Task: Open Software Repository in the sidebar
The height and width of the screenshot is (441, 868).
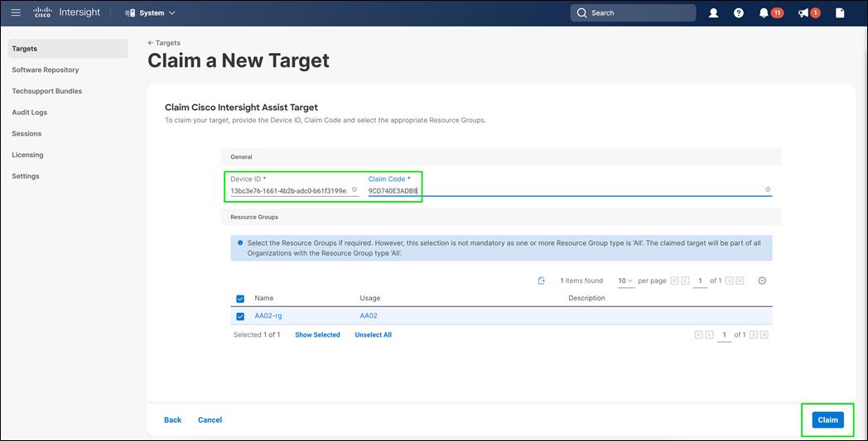Action: click(x=46, y=70)
